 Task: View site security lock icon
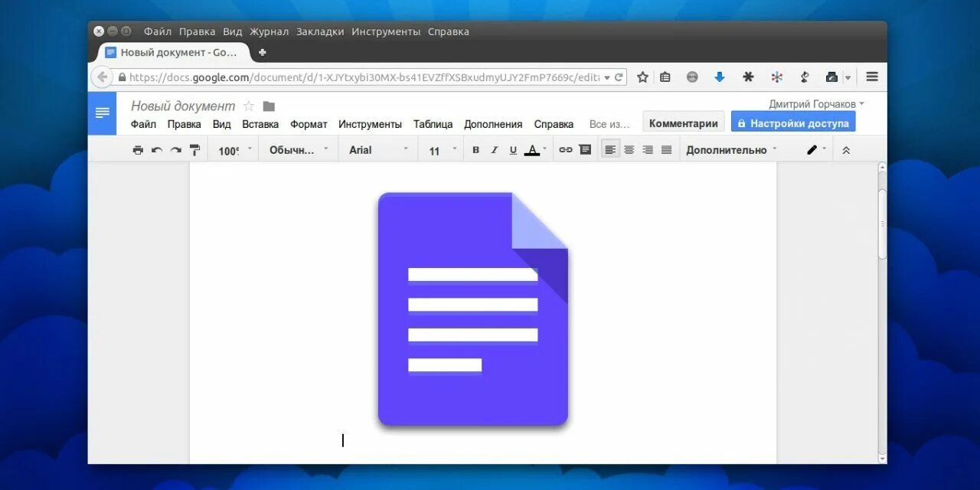pyautogui.click(x=122, y=77)
